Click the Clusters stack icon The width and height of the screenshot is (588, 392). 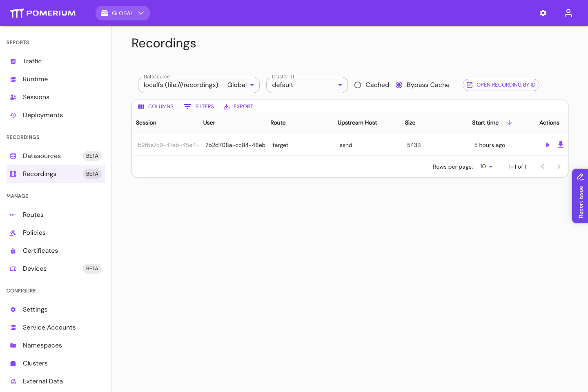pos(13,363)
